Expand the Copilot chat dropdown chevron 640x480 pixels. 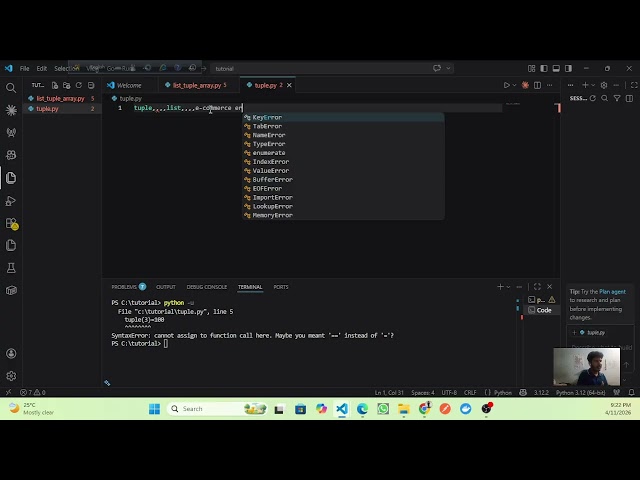448,68
